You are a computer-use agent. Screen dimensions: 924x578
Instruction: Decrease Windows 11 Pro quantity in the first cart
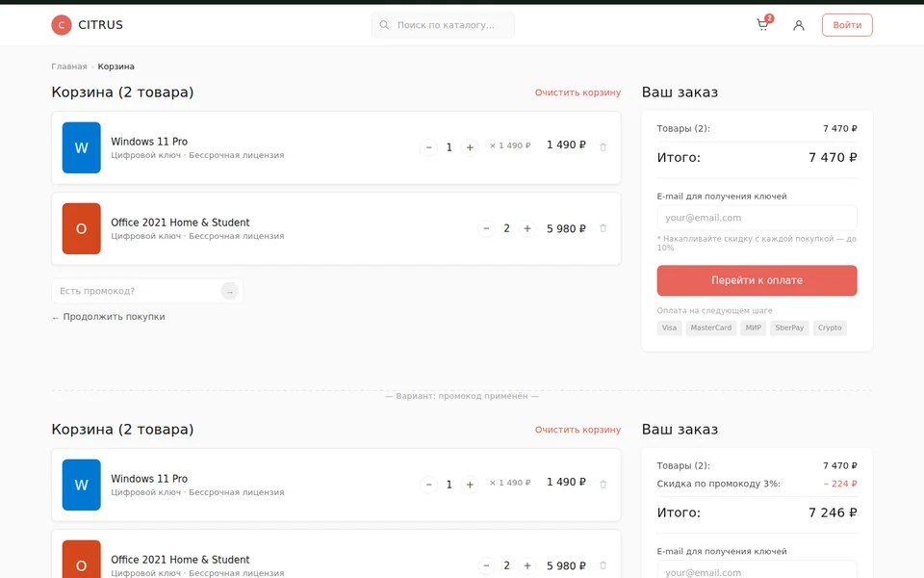pos(429,146)
